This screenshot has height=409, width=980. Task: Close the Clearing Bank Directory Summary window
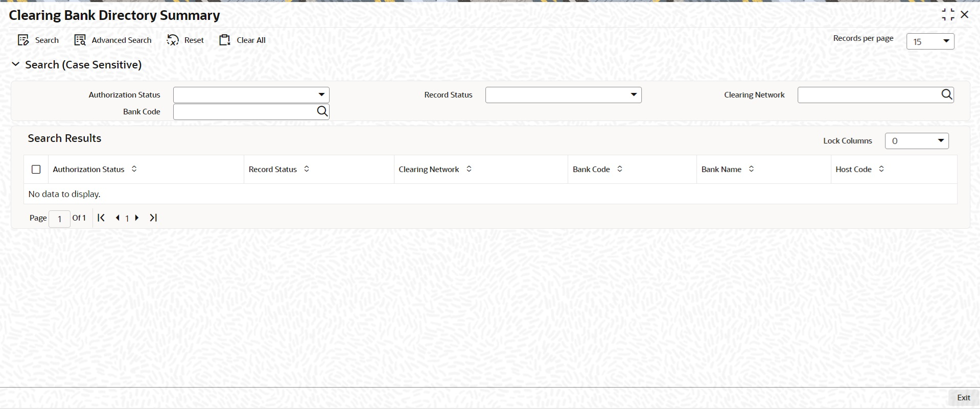click(965, 15)
